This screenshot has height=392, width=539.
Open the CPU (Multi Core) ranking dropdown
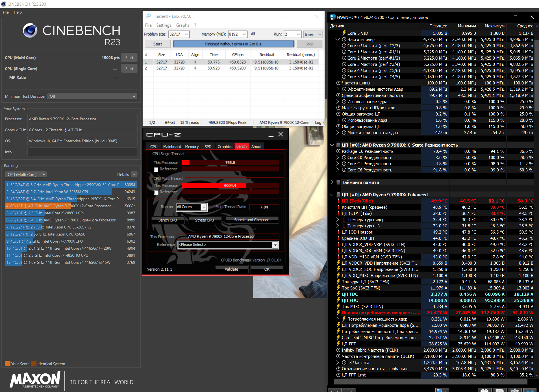click(26, 175)
